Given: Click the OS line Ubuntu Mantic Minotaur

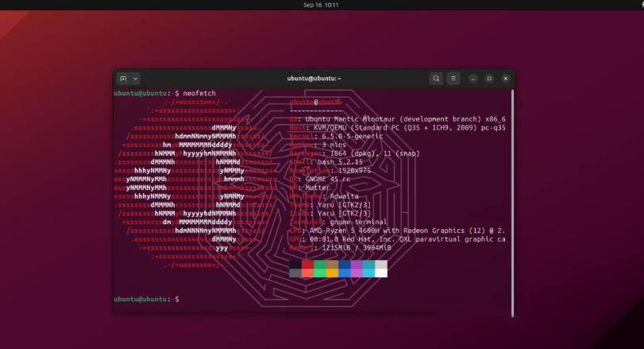Looking at the screenshot, I should pyautogui.click(x=397, y=118).
